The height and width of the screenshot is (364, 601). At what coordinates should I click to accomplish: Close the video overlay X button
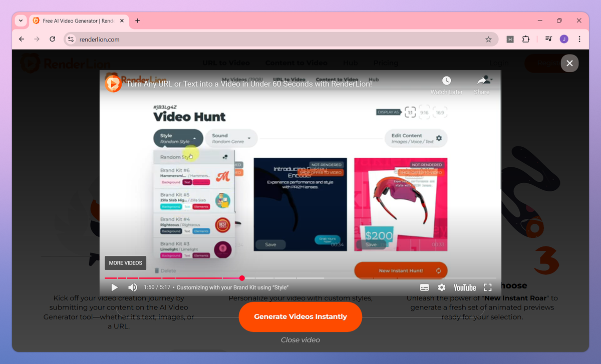pos(569,63)
